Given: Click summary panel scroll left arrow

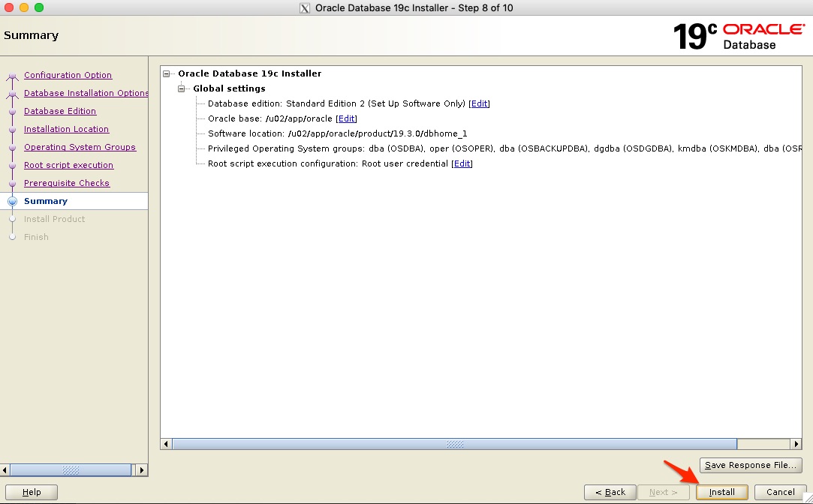Looking at the screenshot, I should coord(167,444).
